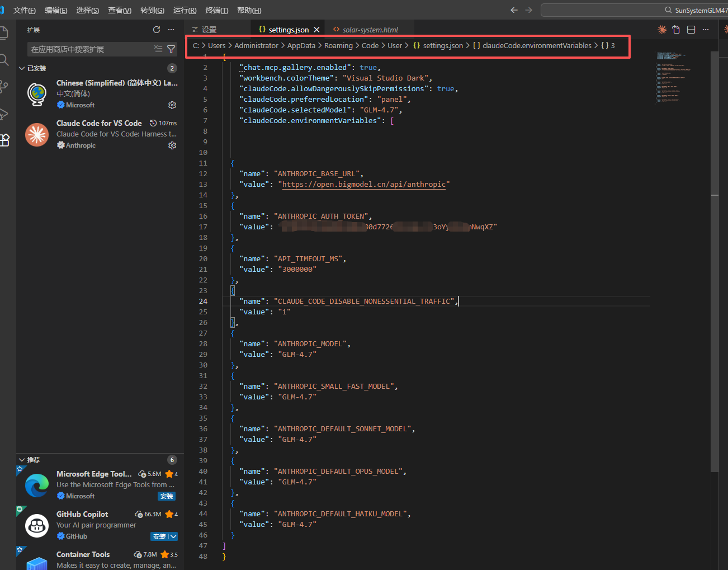Split the editor with the layout icon
Screen dimensions: 728x570
coord(691,30)
